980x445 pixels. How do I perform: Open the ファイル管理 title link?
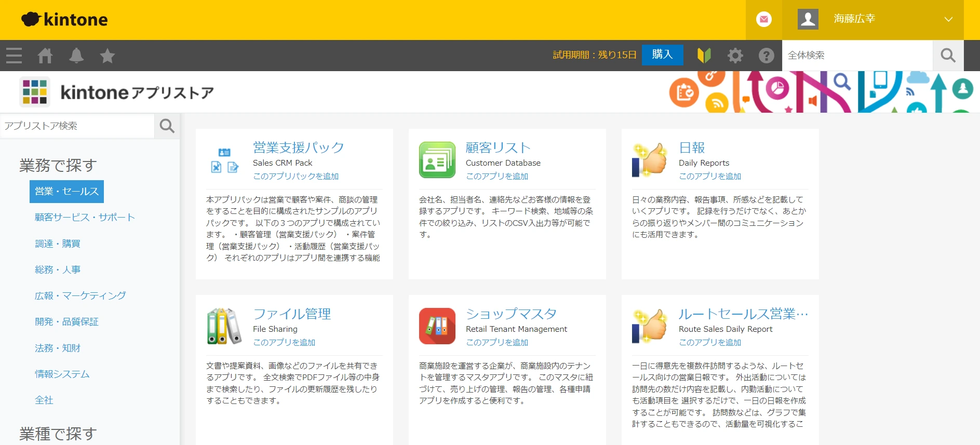292,314
